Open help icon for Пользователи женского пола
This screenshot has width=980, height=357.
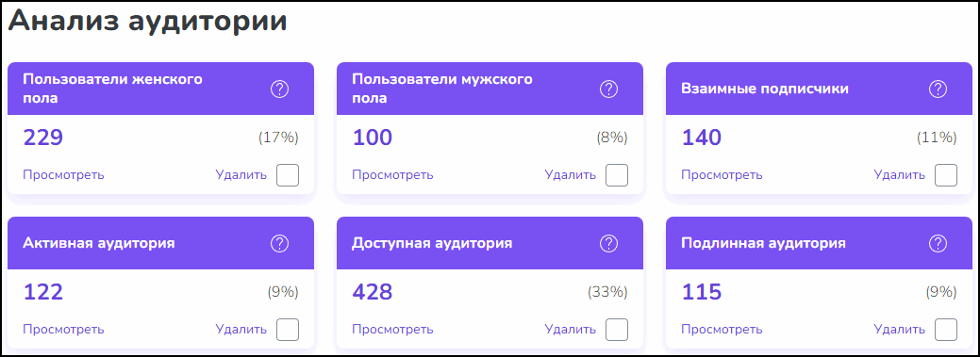[279, 89]
